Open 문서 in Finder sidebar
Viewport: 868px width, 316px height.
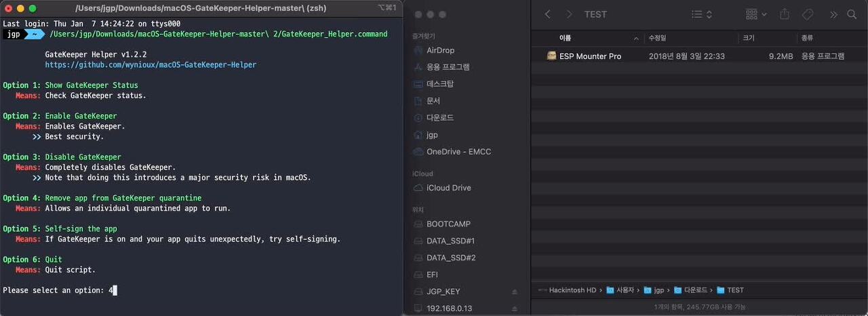(433, 101)
